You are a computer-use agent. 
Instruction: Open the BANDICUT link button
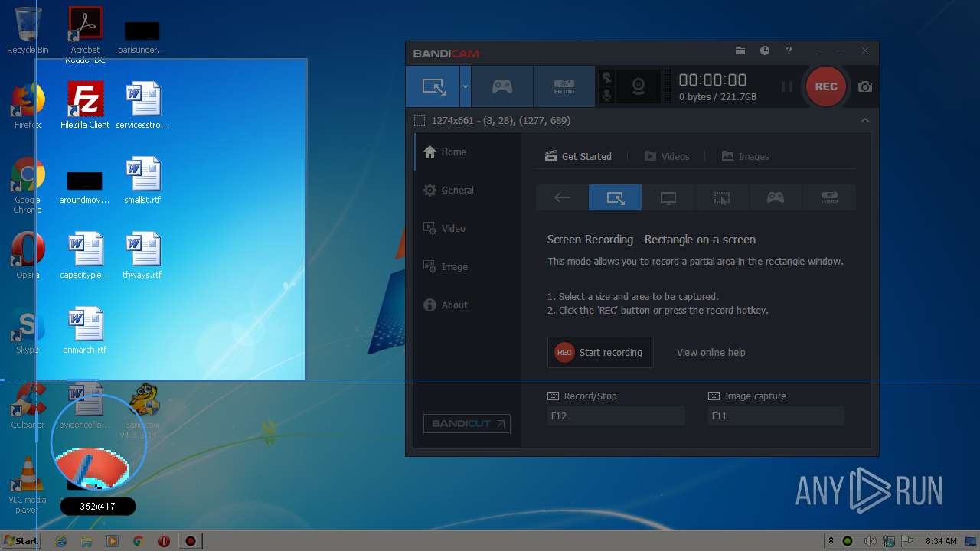467,423
